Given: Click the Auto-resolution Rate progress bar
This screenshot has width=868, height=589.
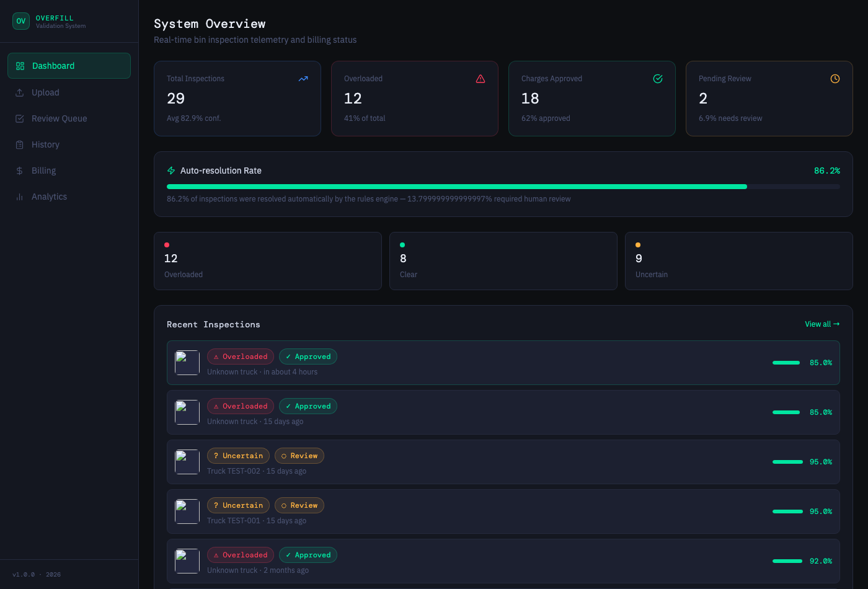Looking at the screenshot, I should [x=503, y=187].
